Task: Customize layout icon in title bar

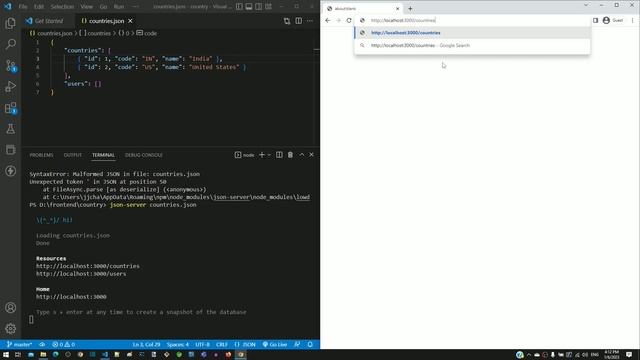Action: coord(268,7)
